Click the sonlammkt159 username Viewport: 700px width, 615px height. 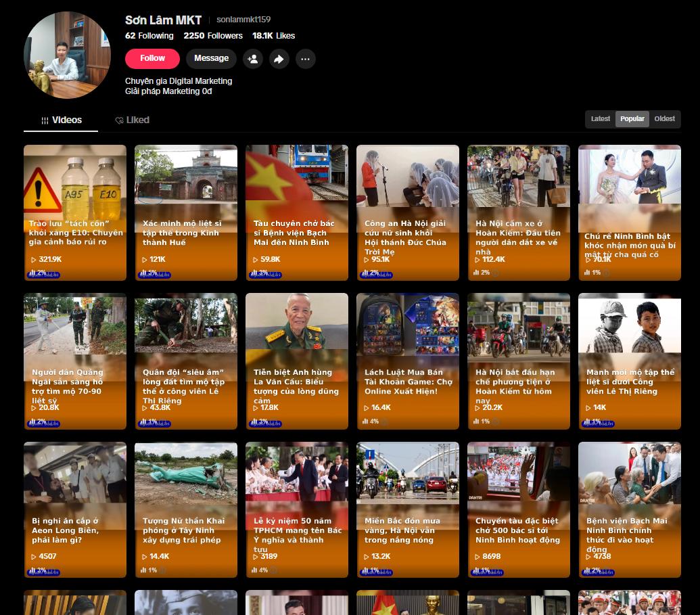coord(243,20)
